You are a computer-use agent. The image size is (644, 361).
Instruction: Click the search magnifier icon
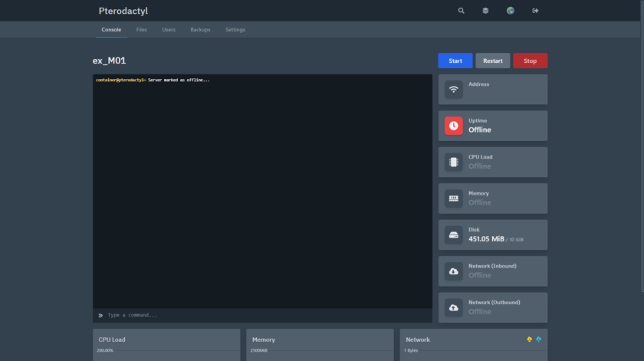pos(461,11)
